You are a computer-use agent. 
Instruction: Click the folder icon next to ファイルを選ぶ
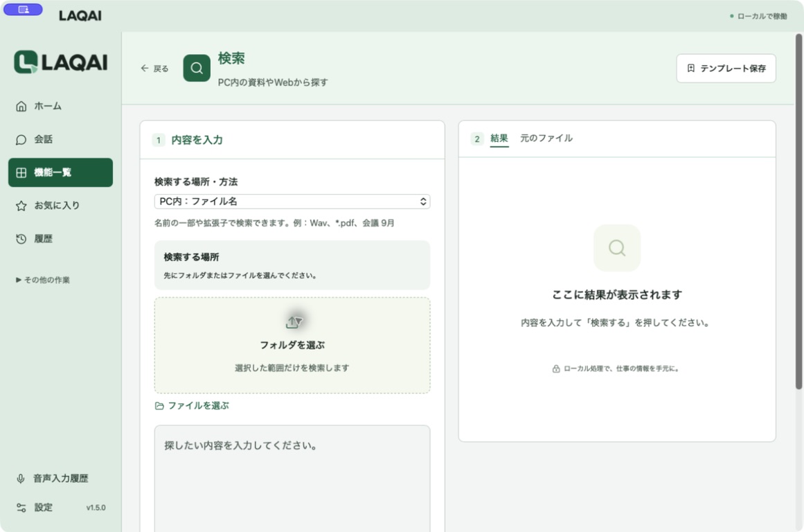coord(159,406)
